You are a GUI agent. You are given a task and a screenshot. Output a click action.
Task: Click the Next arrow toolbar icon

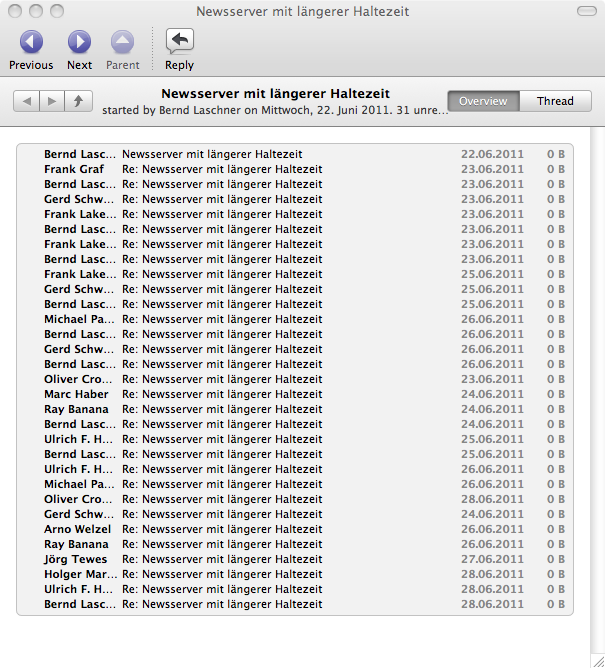tap(79, 42)
